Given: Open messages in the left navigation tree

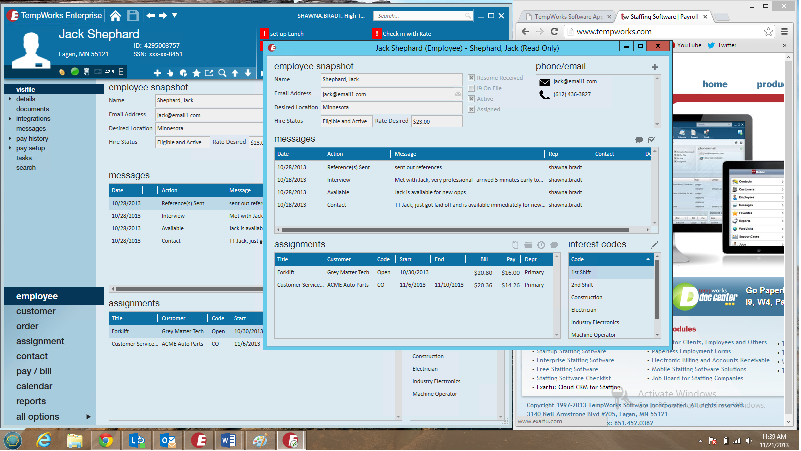Looking at the screenshot, I should click(x=31, y=129).
